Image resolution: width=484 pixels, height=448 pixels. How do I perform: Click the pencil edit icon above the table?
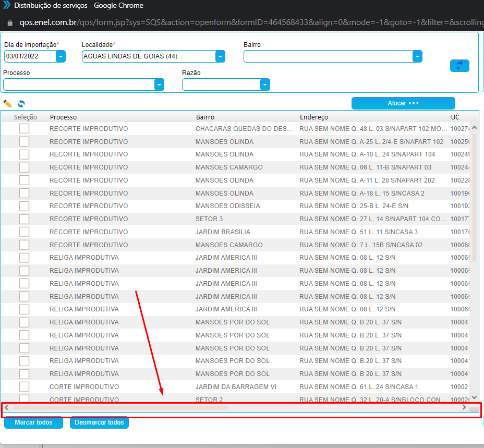[x=7, y=104]
